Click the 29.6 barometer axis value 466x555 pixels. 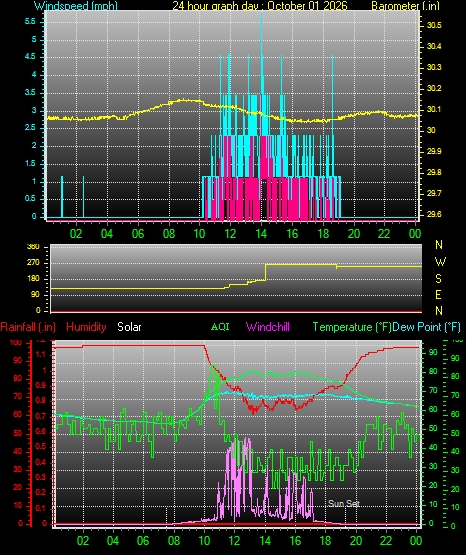[x=434, y=214]
